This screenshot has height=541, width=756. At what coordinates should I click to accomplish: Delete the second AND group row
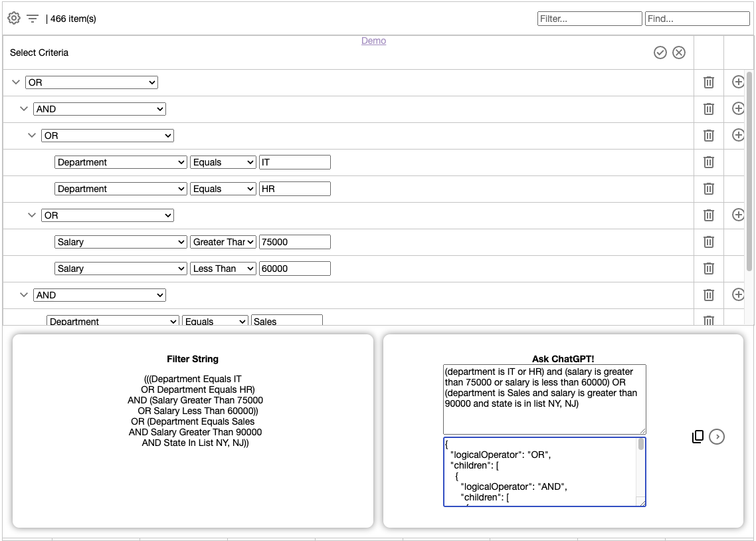708,294
